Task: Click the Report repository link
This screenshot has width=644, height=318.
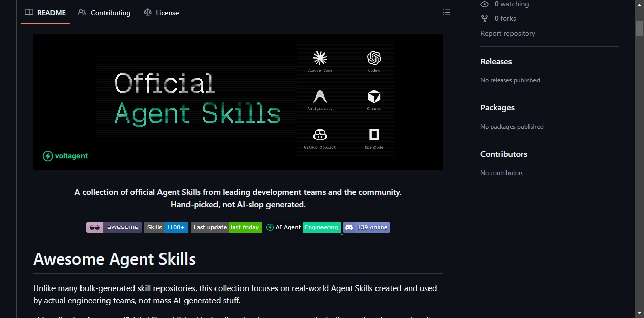Action: [508, 33]
